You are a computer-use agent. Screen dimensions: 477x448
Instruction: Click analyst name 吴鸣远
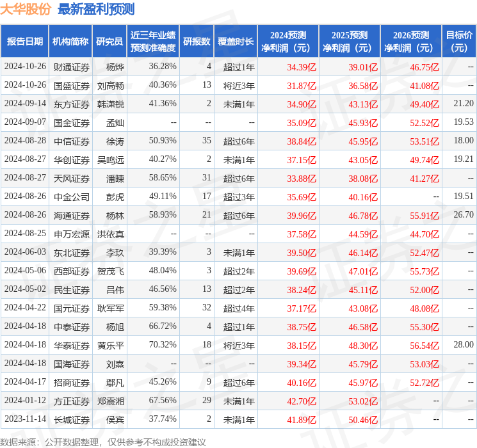tap(110, 159)
